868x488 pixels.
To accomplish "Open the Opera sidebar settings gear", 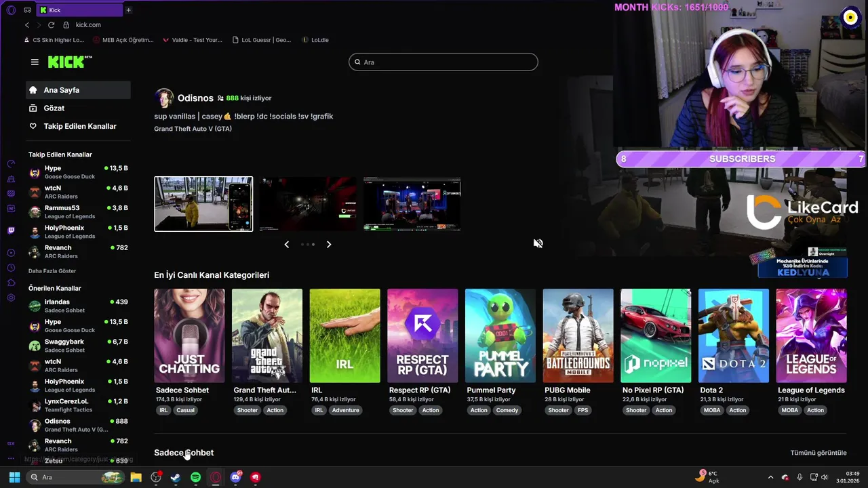I will click(11, 298).
